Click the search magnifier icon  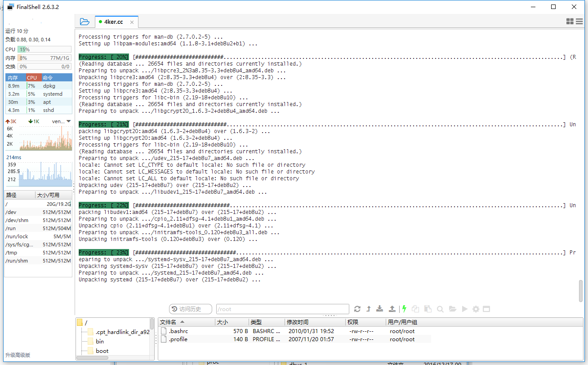pos(440,309)
